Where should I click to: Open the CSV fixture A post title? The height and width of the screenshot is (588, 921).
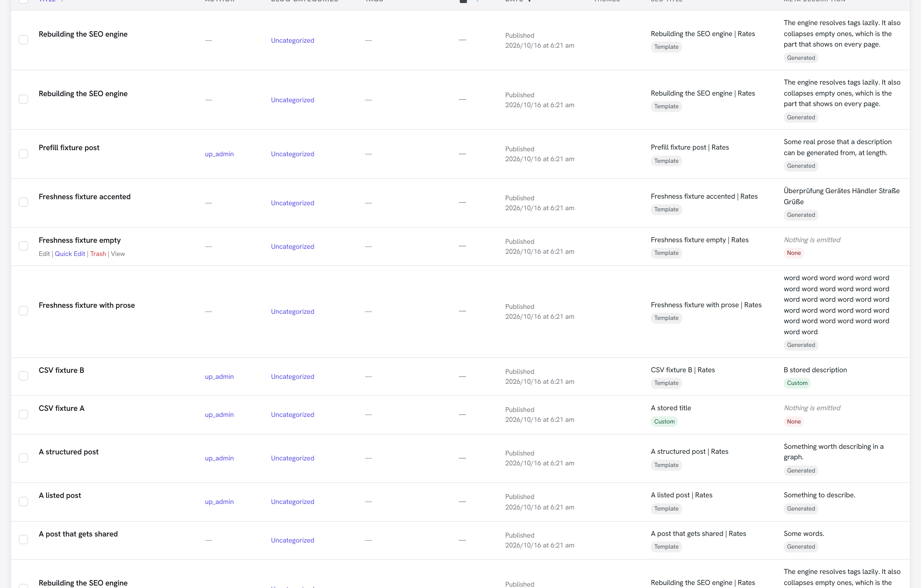[61, 408]
